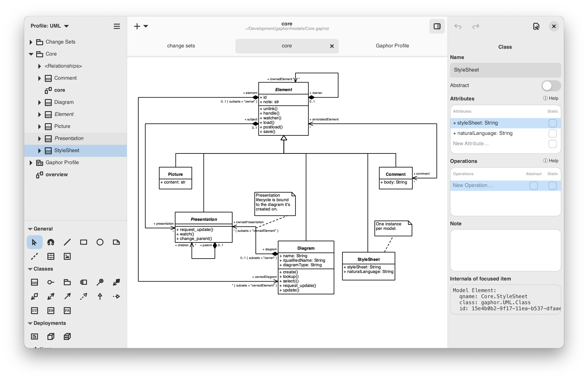Select the Package tool under Classes
The width and height of the screenshot is (588, 380).
coord(67,282)
